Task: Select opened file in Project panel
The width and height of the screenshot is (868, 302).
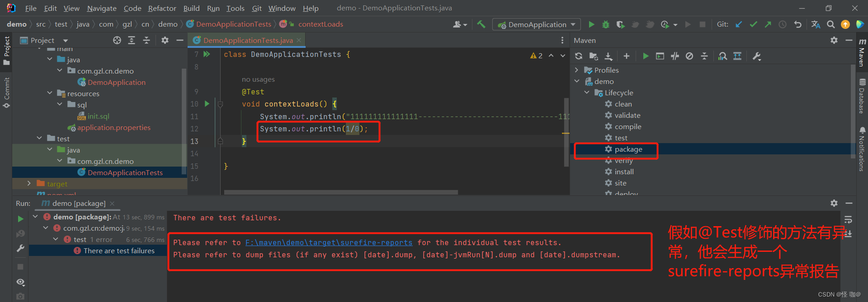Action: 117,40
